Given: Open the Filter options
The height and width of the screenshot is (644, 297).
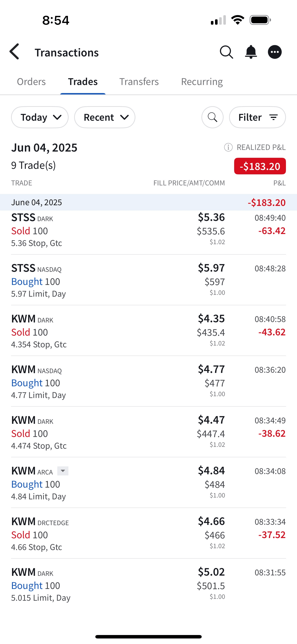Looking at the screenshot, I should click(x=257, y=117).
